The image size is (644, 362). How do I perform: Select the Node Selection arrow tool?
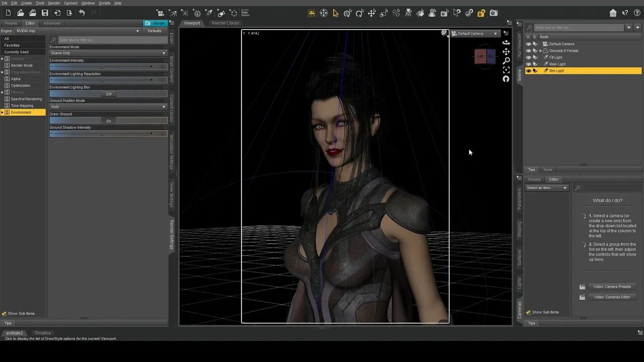[x=336, y=13]
